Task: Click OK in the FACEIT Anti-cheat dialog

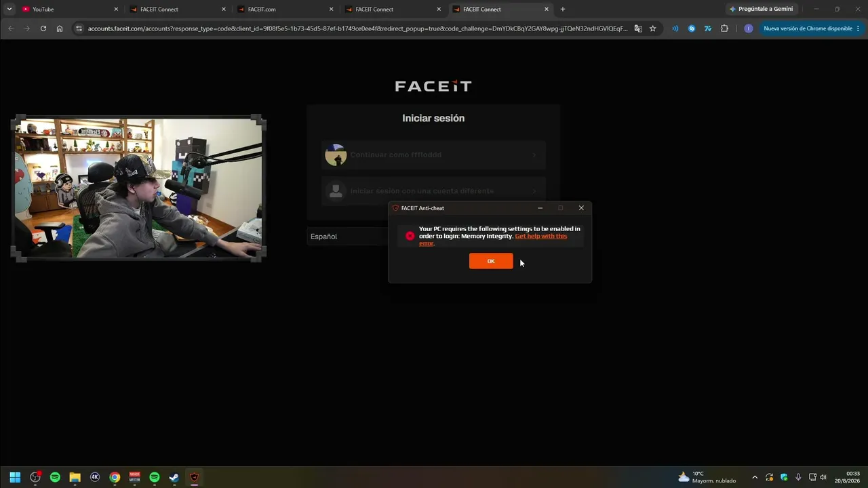Action: (491, 261)
